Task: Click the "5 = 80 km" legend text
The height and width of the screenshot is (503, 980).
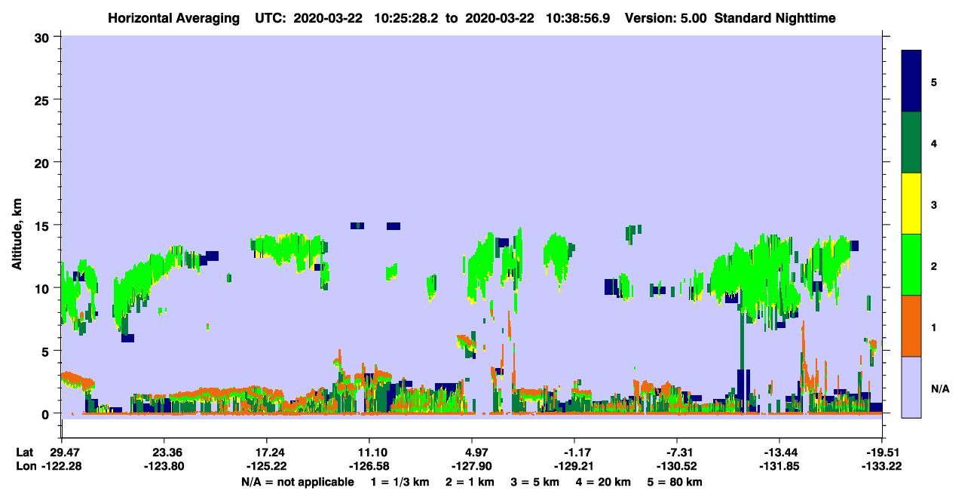Action: coord(675,482)
